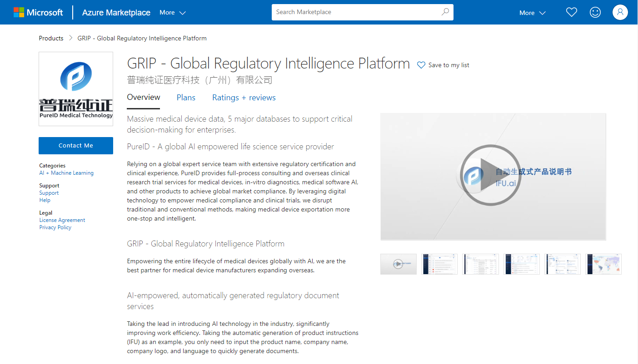This screenshot has width=638, height=364.
Task: Open the user account profile icon
Action: pos(620,12)
